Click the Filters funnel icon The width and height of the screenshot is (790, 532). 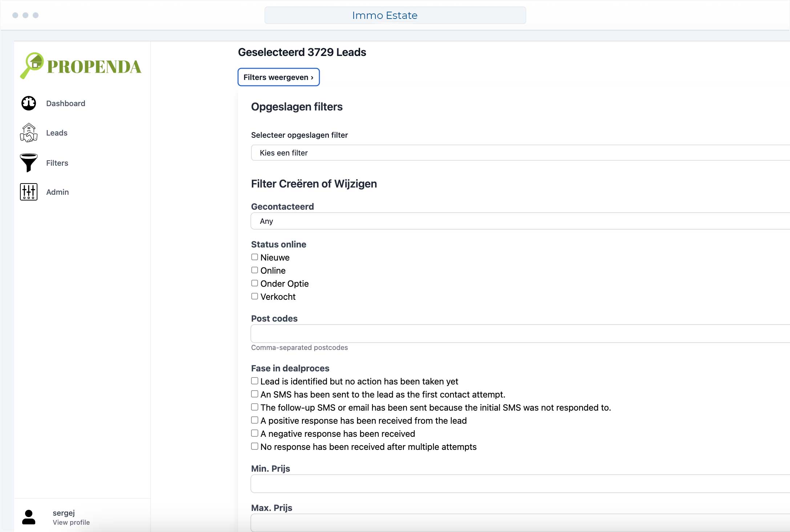coord(29,162)
